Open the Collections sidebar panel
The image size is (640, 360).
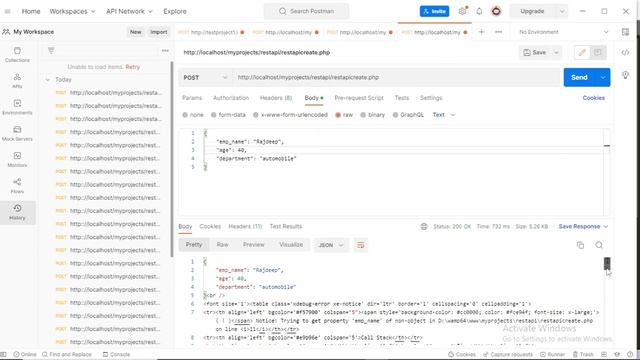coord(17,55)
